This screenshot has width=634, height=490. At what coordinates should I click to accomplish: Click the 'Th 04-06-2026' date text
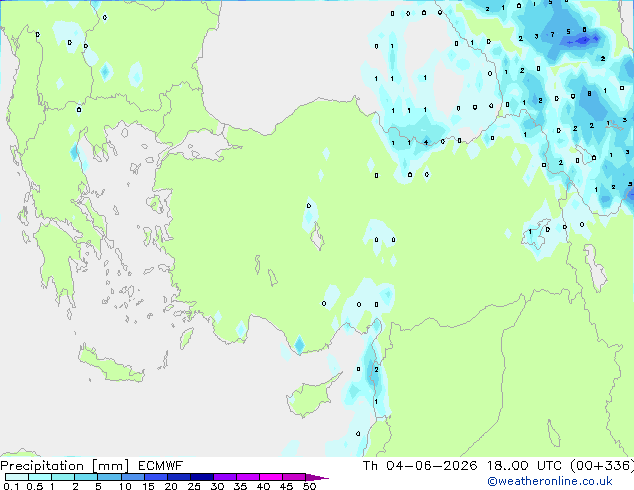420,466
